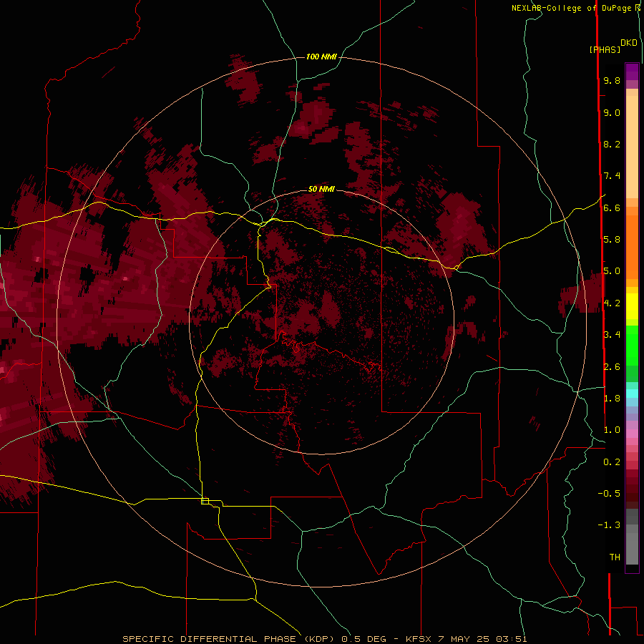This screenshot has width=644, height=644.
Task: Click the 9.0 value on the color scale
Action: 612,112
